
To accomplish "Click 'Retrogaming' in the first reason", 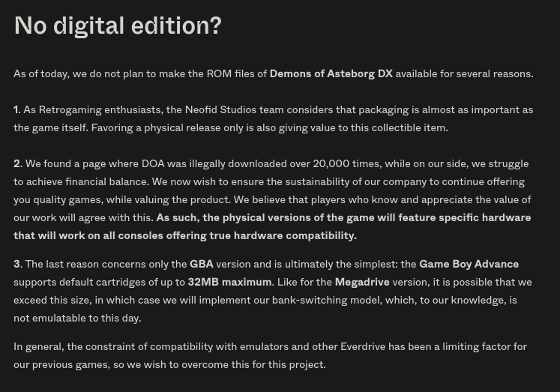I will click(x=70, y=109).
